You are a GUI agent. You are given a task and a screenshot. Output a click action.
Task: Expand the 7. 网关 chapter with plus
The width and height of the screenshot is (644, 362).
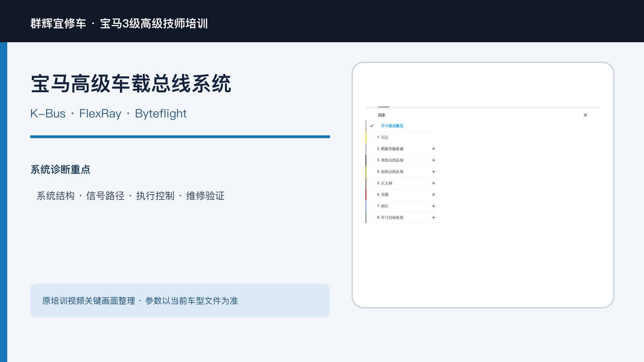pyautogui.click(x=433, y=206)
